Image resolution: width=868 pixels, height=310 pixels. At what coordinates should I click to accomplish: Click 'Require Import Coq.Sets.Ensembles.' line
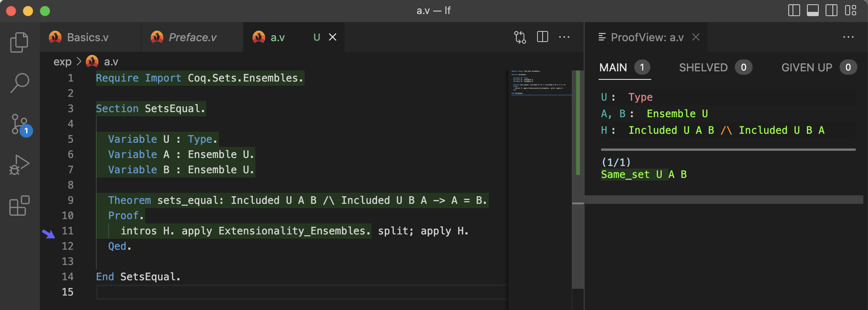coord(199,78)
